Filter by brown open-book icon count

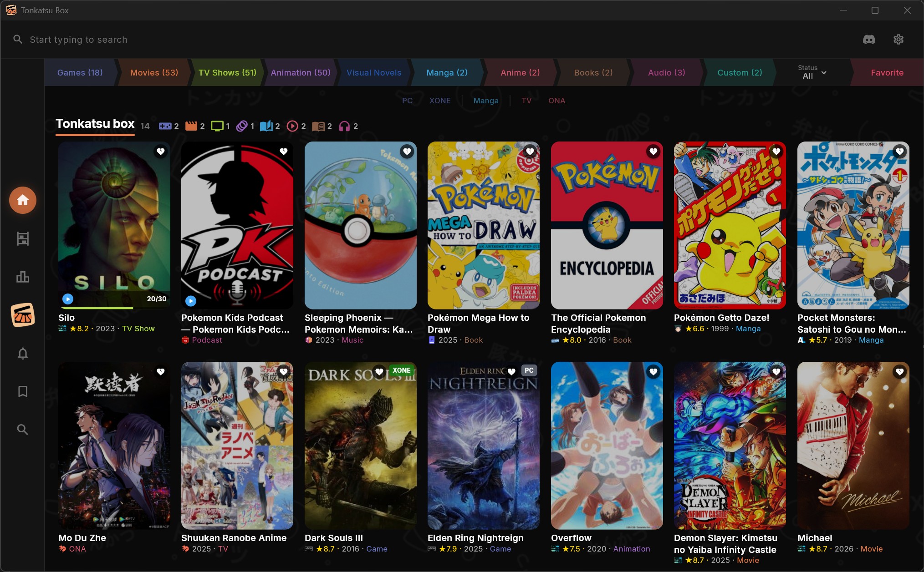point(322,126)
